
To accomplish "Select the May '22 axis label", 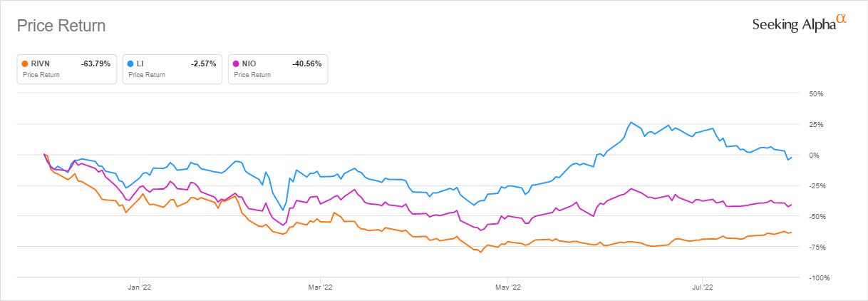I will pos(507,287).
